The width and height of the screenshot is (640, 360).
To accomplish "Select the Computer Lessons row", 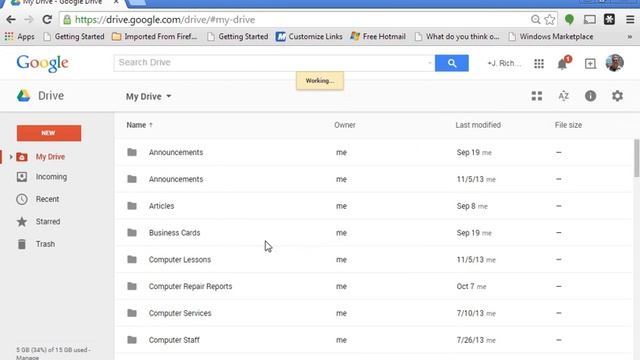I will click(373, 260).
